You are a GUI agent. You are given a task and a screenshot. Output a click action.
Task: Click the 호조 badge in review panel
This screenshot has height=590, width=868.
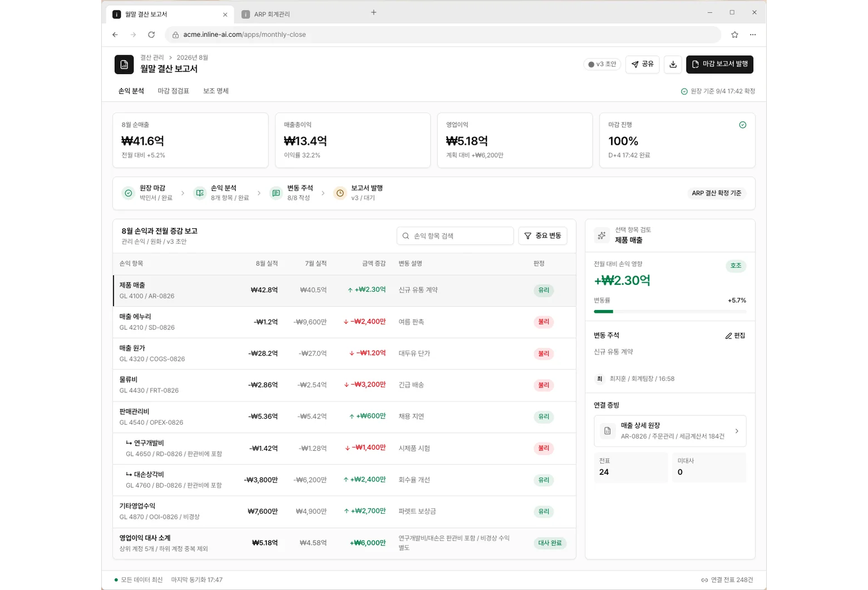[x=736, y=265]
